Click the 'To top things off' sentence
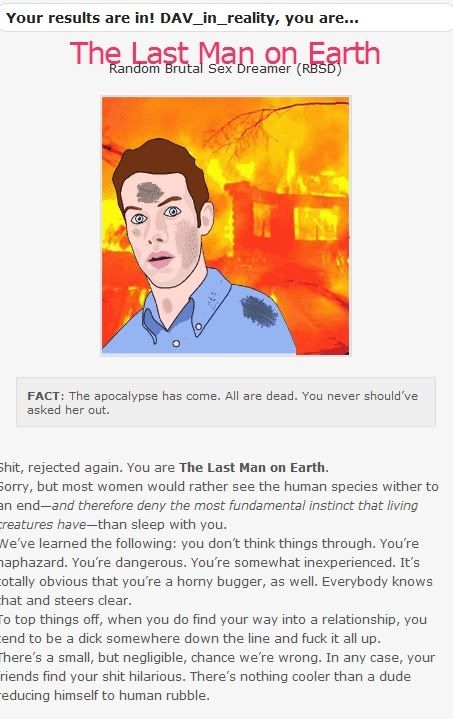Image resolution: width=453 pixels, height=719 pixels. tap(213, 629)
